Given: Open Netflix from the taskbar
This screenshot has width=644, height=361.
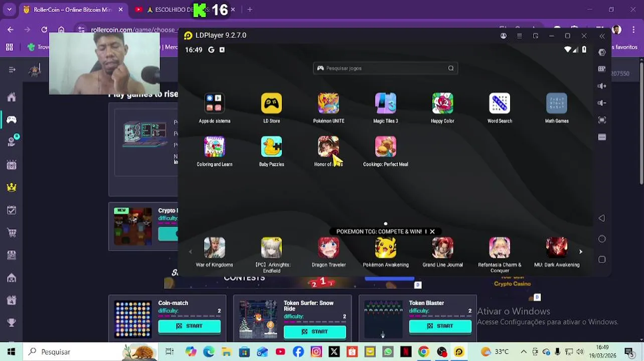Looking at the screenshot, I should [406, 352].
